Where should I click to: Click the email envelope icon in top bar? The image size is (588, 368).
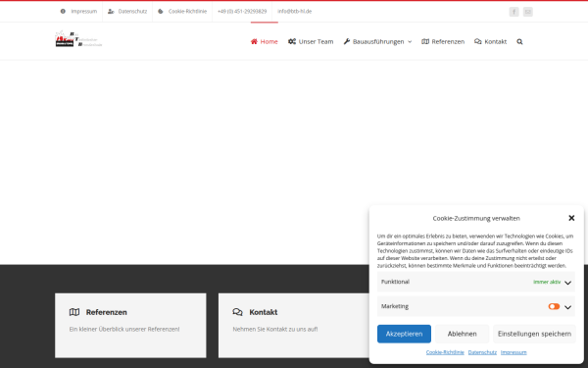coord(527,12)
